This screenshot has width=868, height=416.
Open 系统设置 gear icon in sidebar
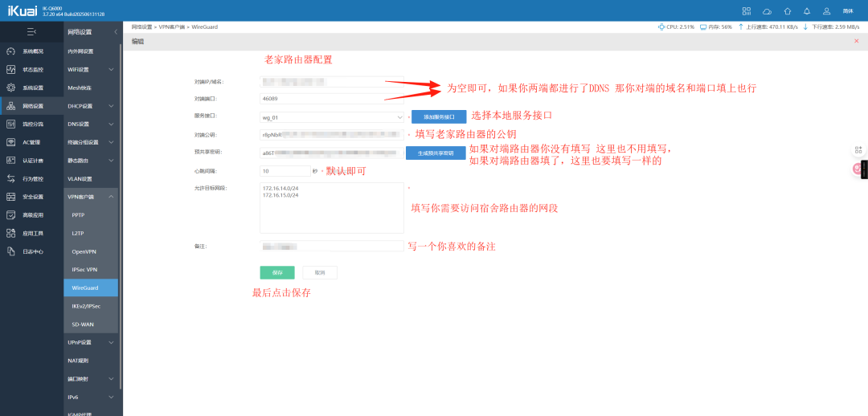click(x=10, y=88)
